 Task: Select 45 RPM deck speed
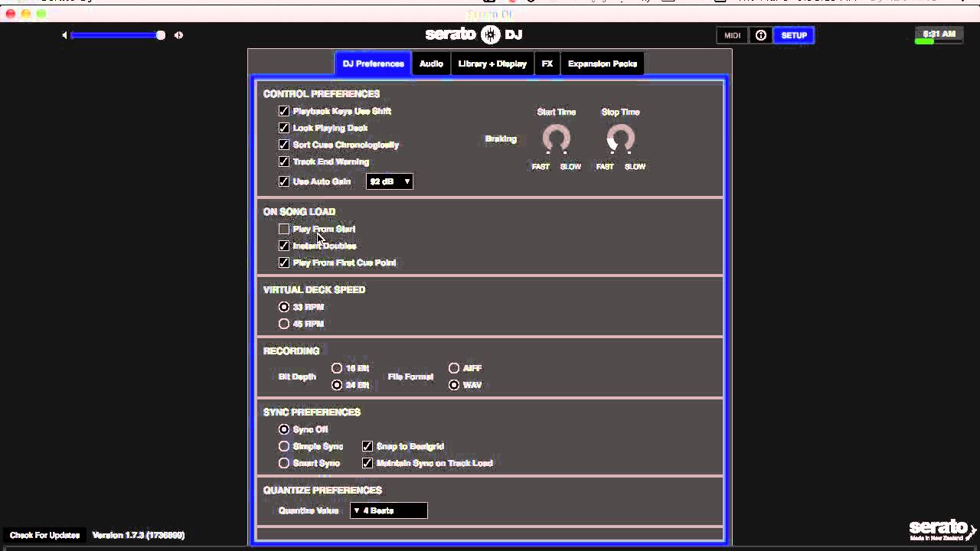pos(284,324)
